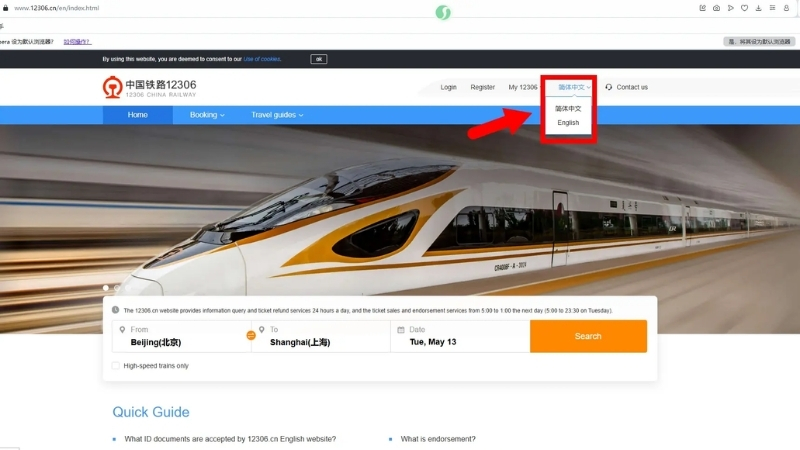Click the clock icon beside service notice
Viewport: 800px width, 450px height.
(x=116, y=310)
